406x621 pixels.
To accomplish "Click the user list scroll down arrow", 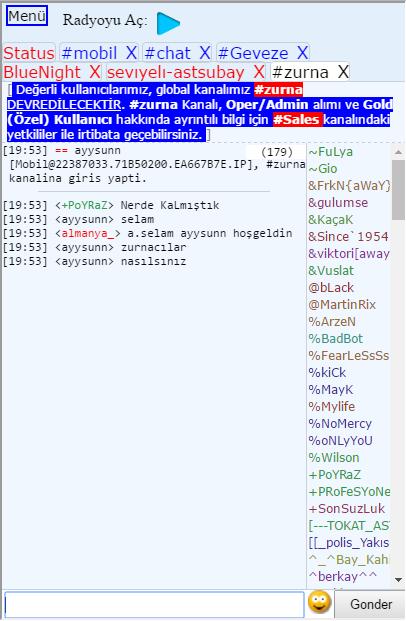I will click(x=398, y=580).
